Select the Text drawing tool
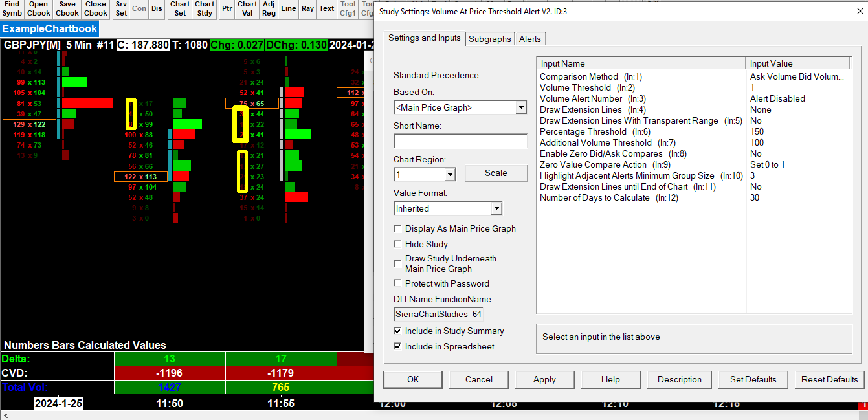Screen dimensions: 868x420 pyautogui.click(x=327, y=8)
